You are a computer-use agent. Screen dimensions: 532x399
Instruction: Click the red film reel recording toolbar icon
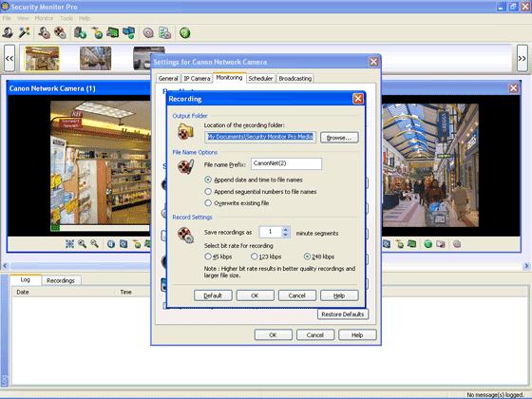click(60, 33)
